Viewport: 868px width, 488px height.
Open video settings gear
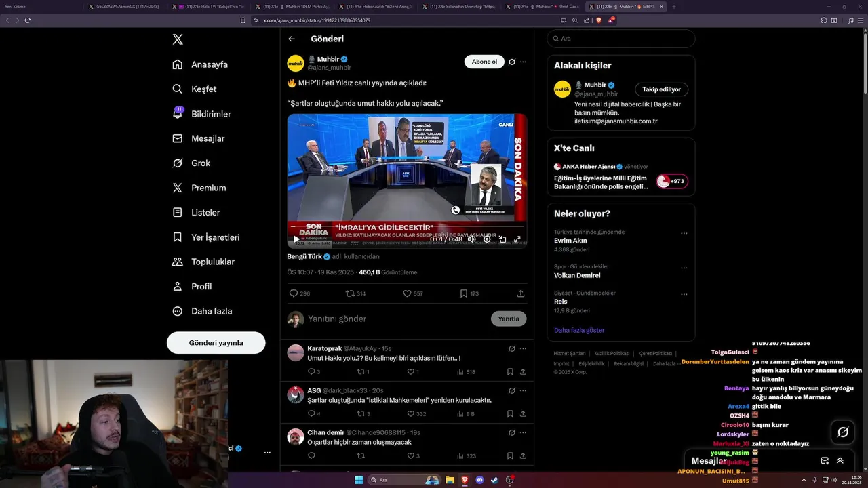pos(487,239)
